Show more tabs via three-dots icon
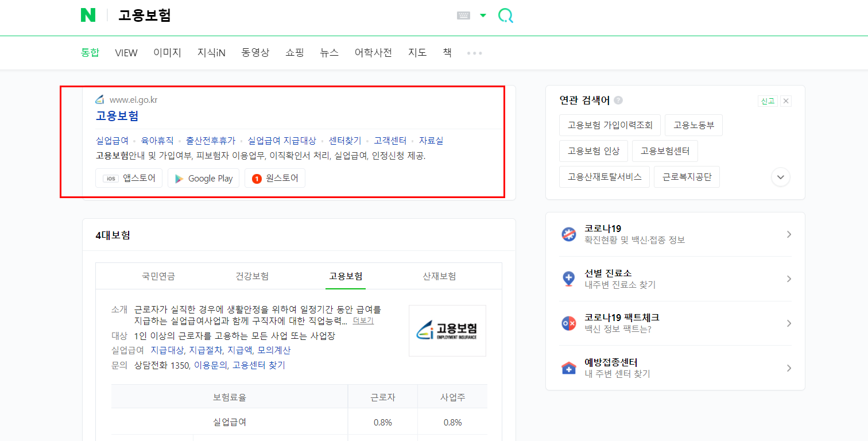This screenshot has width=868, height=441. [x=475, y=53]
